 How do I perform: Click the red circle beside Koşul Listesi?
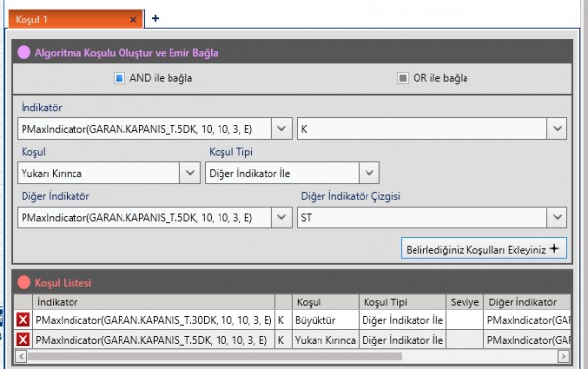click(x=24, y=282)
